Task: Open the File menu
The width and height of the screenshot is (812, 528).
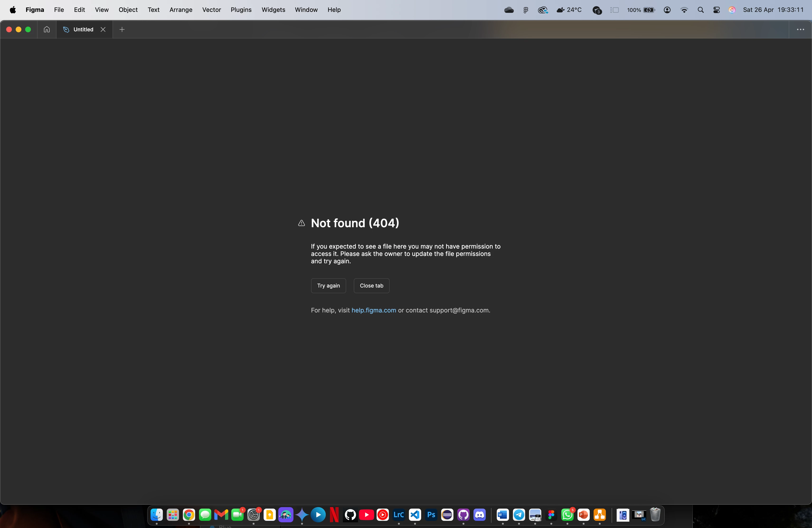Action: tap(59, 10)
